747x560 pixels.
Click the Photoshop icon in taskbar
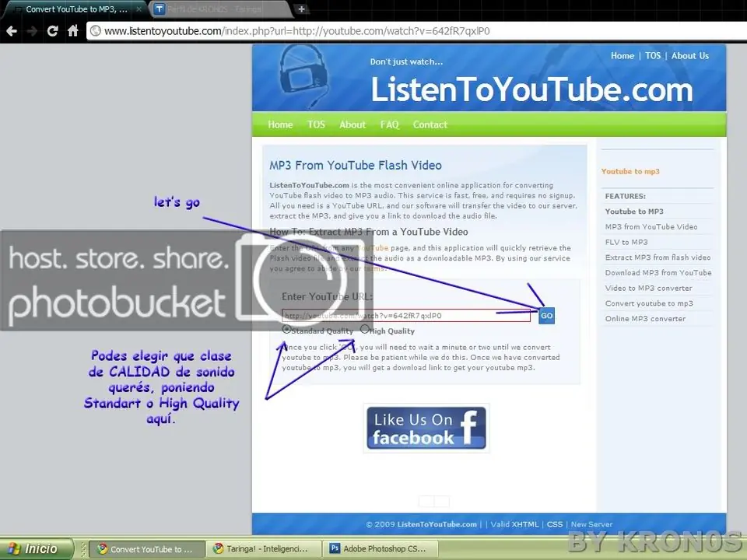pos(335,548)
